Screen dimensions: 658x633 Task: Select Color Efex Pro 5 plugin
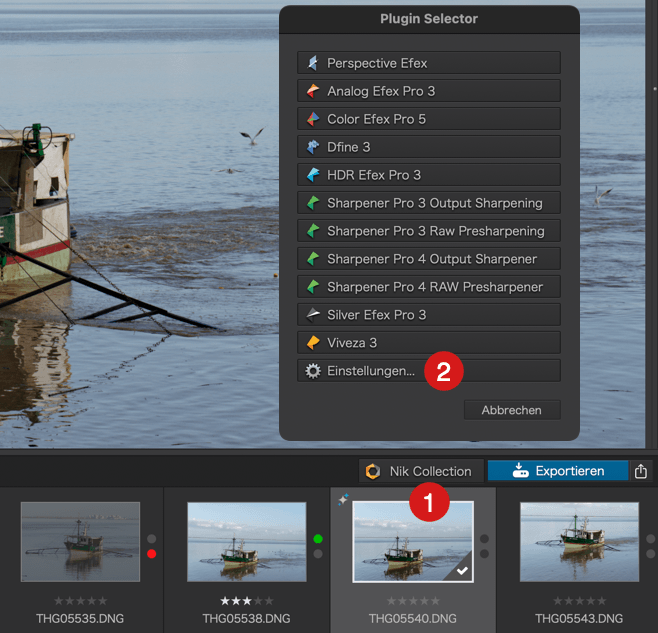pyautogui.click(x=429, y=119)
